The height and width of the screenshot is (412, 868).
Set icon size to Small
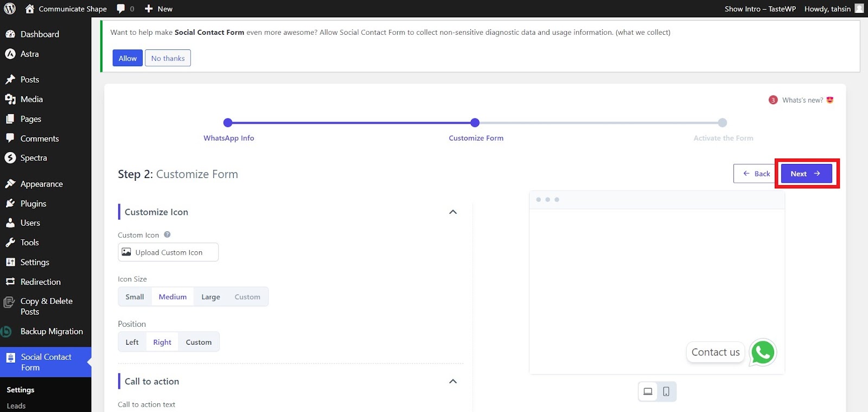pyautogui.click(x=135, y=297)
